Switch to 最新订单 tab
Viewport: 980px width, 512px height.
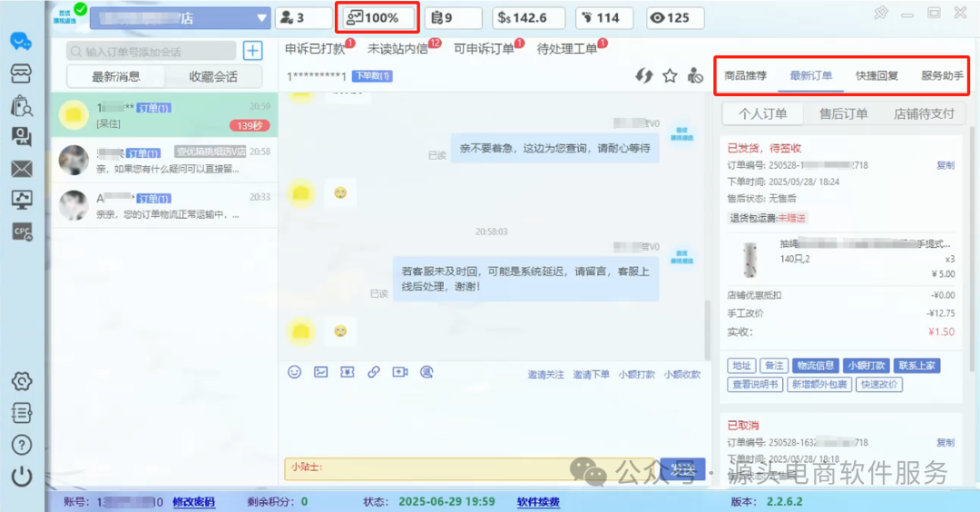click(811, 75)
